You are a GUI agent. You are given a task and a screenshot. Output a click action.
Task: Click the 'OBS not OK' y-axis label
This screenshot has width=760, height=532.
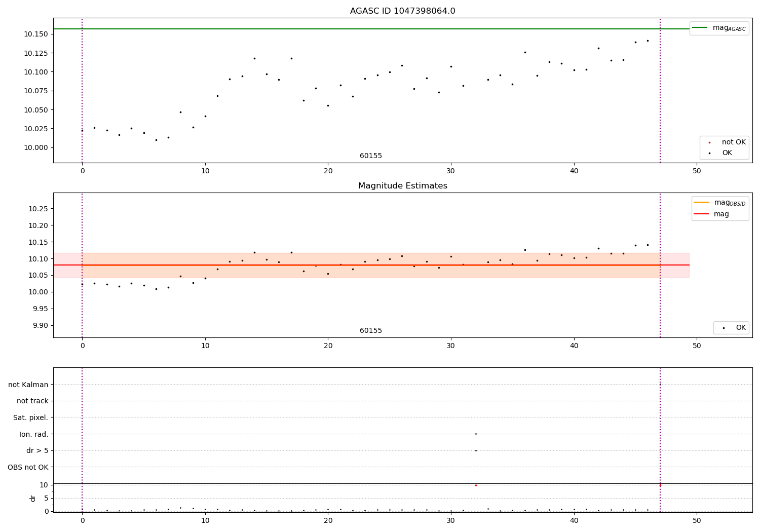point(28,467)
